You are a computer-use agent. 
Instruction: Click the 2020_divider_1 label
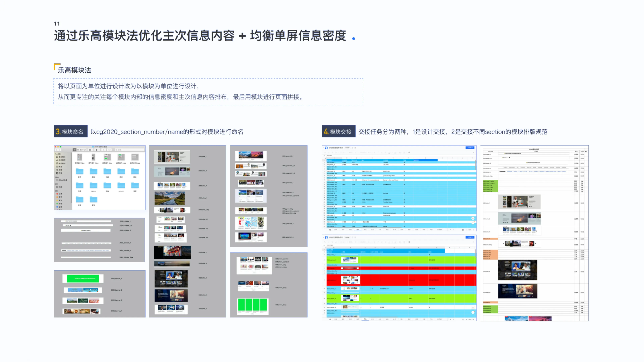point(125,221)
